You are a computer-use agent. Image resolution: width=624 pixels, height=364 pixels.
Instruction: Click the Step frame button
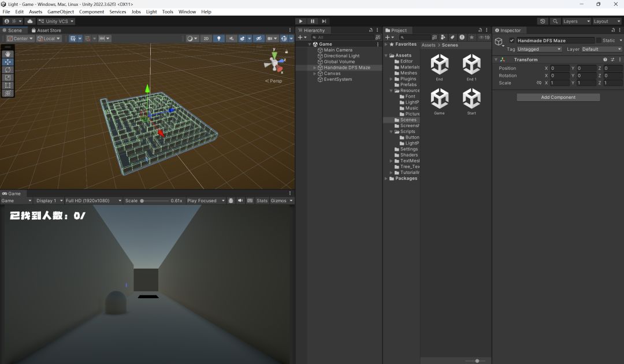click(324, 21)
